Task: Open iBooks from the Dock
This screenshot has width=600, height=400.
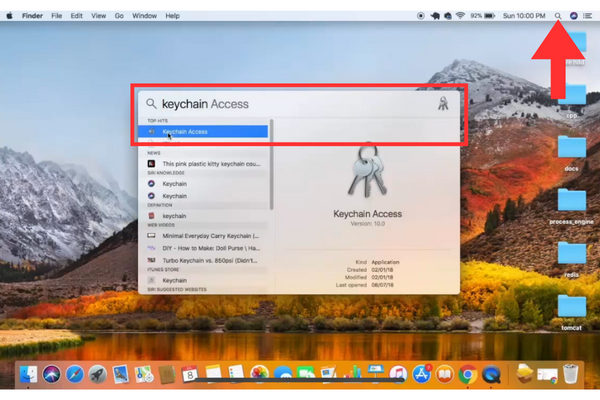Action: (444, 374)
